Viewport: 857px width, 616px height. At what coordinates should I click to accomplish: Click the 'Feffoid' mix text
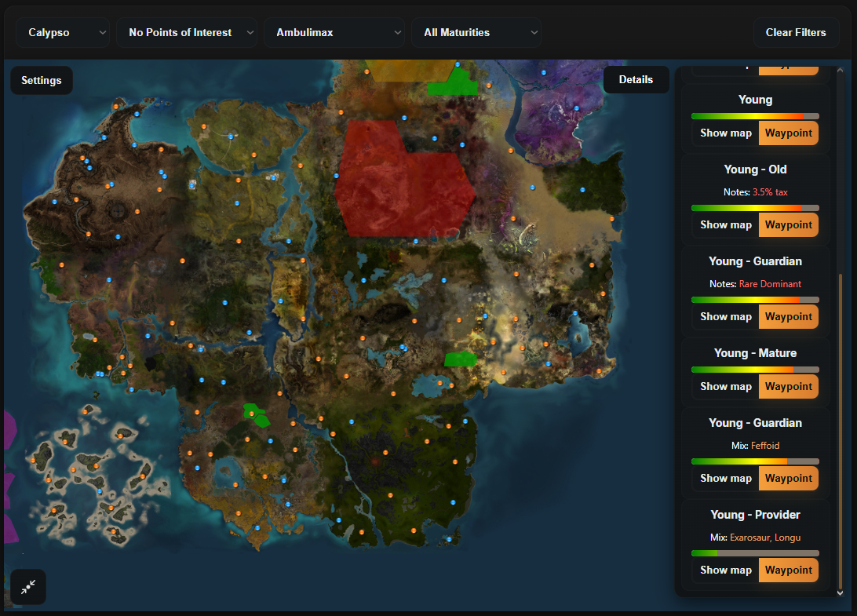765,446
